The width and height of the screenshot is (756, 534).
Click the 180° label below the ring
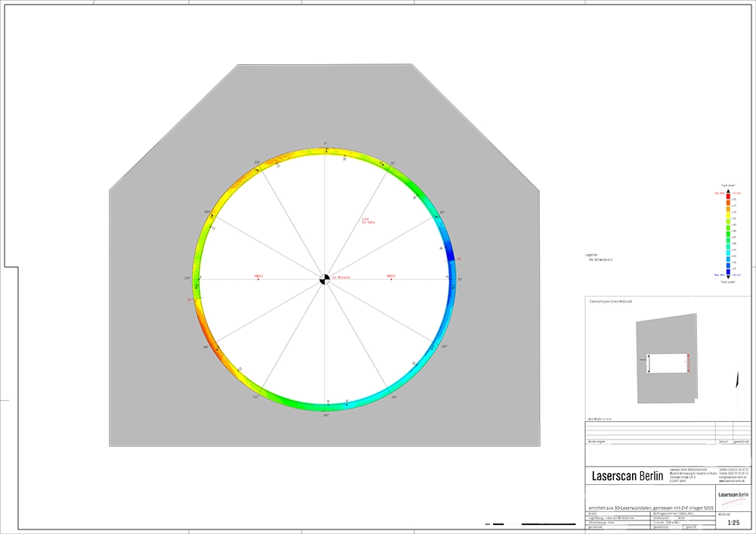[326, 415]
